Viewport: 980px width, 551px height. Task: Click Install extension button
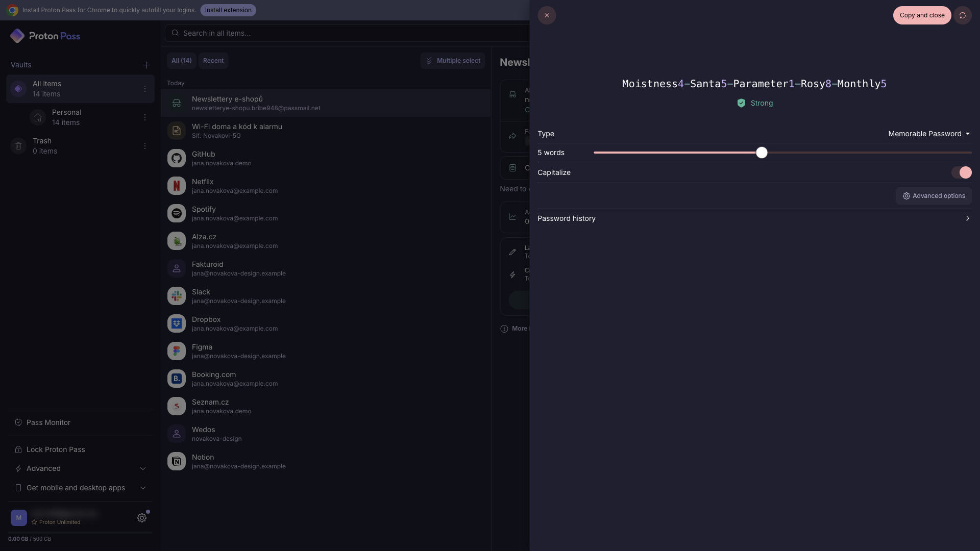click(x=228, y=10)
